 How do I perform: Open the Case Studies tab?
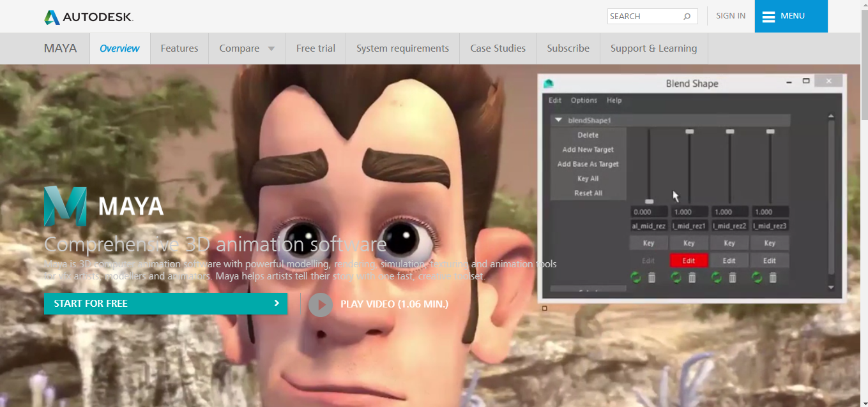(x=498, y=48)
